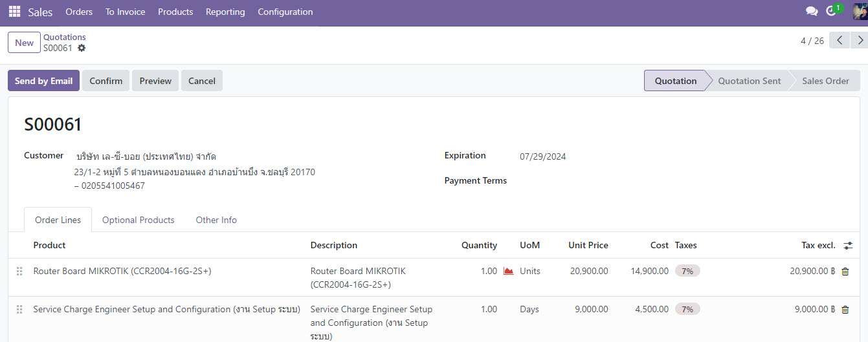The image size is (868, 342).
Task: Switch to the Optional Products tab
Action: tap(138, 220)
